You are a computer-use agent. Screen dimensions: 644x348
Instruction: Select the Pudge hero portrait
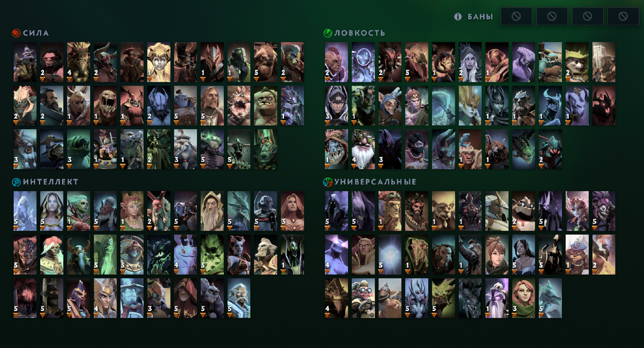tap(266, 104)
